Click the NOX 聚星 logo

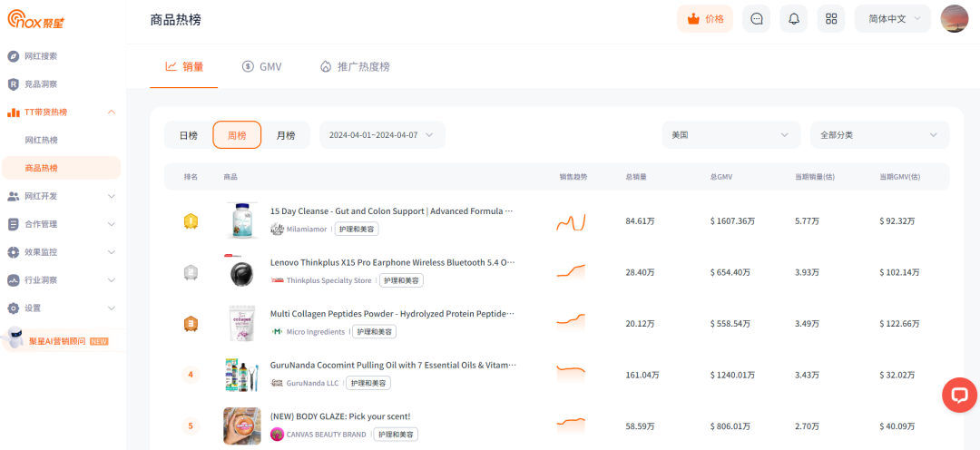pos(35,19)
